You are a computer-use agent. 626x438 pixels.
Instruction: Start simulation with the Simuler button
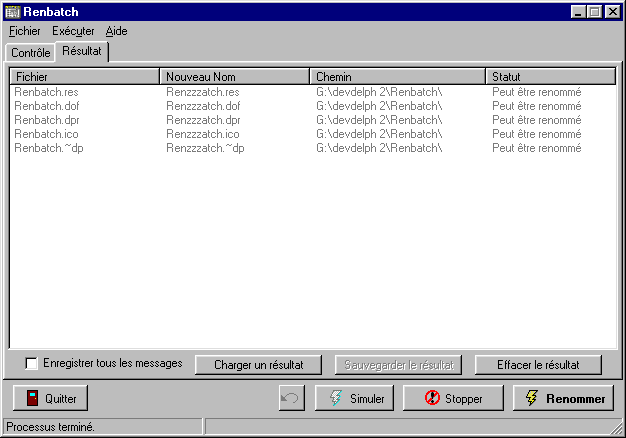[x=357, y=398]
